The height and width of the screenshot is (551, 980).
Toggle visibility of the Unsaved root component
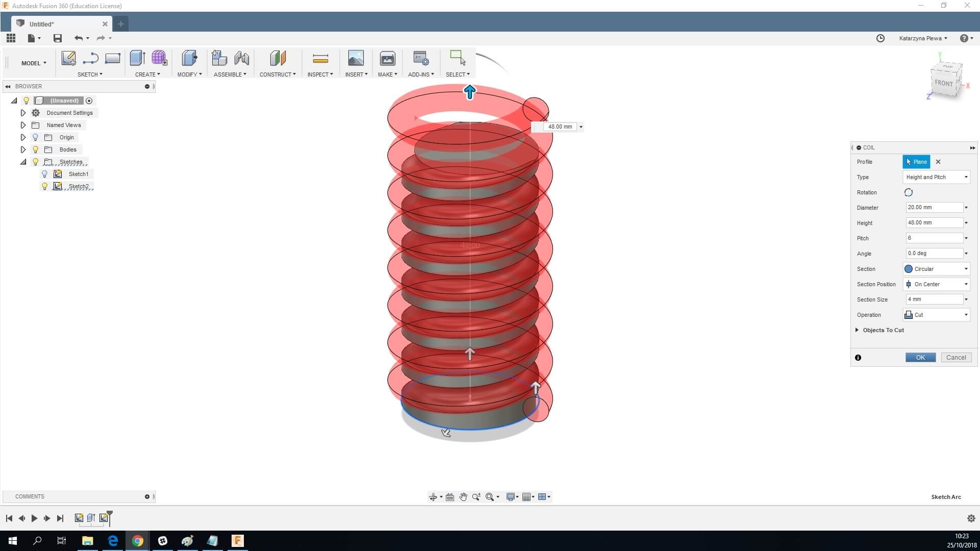click(x=26, y=101)
